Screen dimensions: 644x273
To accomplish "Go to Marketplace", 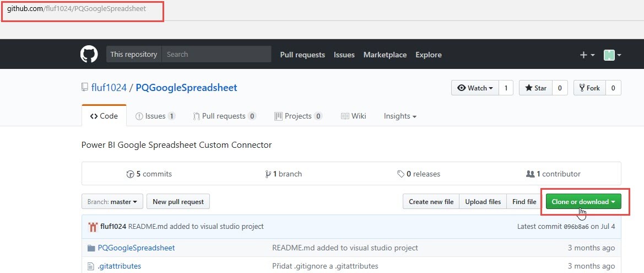I will [x=385, y=55].
